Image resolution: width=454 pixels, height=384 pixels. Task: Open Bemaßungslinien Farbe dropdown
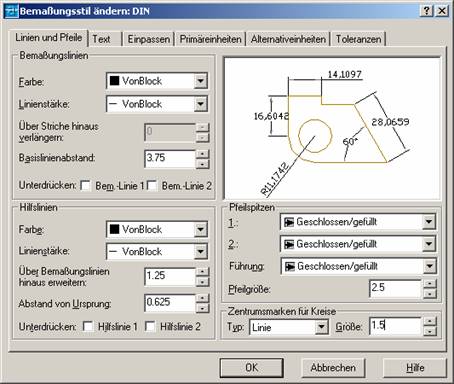click(x=201, y=81)
